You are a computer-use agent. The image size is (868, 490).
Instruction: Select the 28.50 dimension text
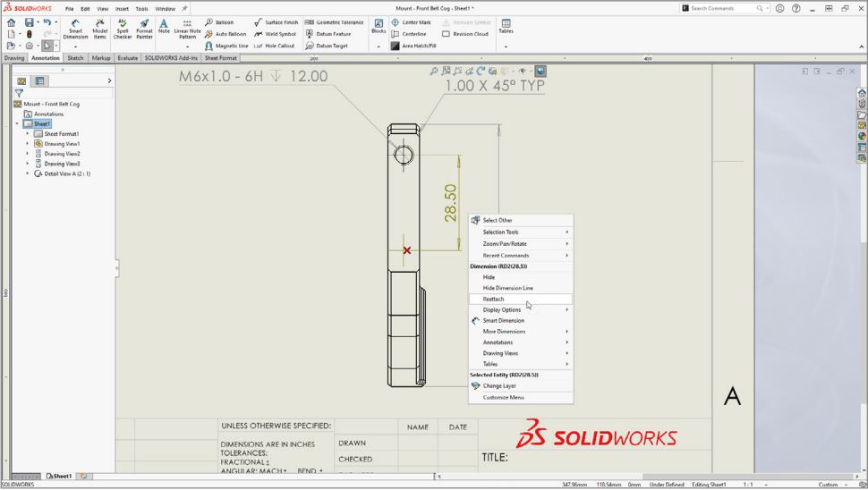pyautogui.click(x=451, y=203)
